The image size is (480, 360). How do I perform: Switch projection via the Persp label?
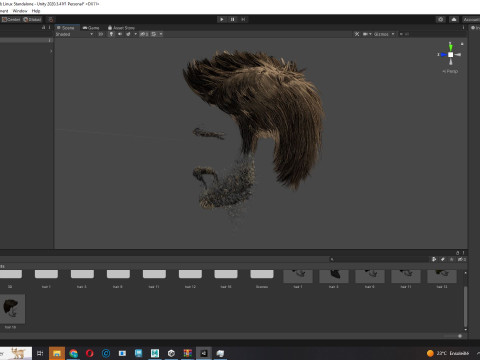[x=450, y=71]
